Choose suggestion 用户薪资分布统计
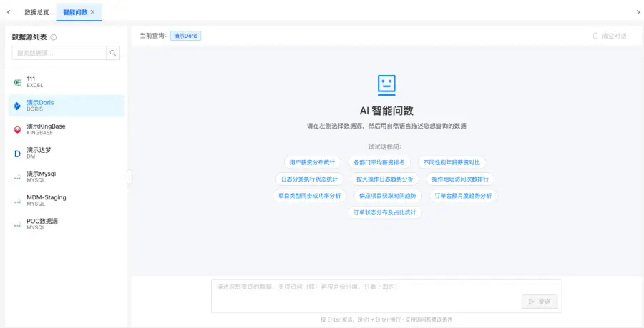 click(312, 162)
